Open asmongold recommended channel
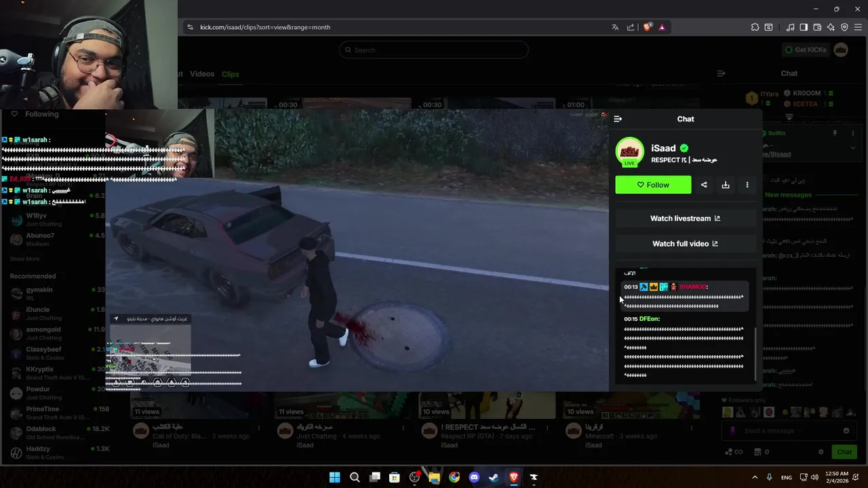The image size is (868, 488). point(57,333)
